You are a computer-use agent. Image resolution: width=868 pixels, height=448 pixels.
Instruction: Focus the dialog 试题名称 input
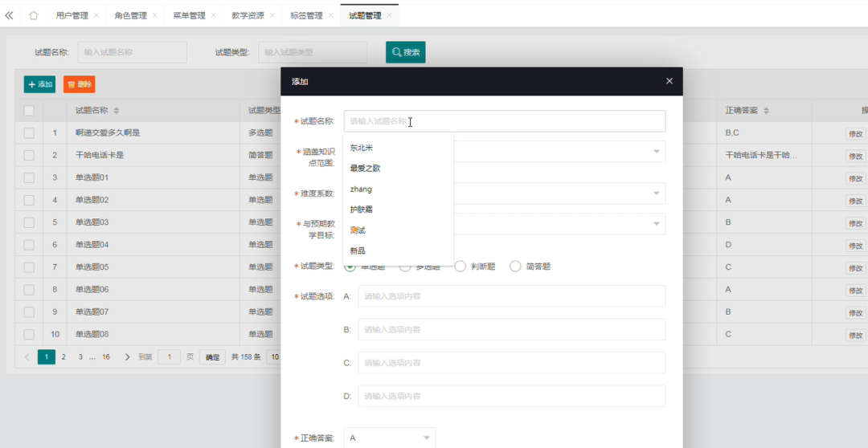(505, 121)
